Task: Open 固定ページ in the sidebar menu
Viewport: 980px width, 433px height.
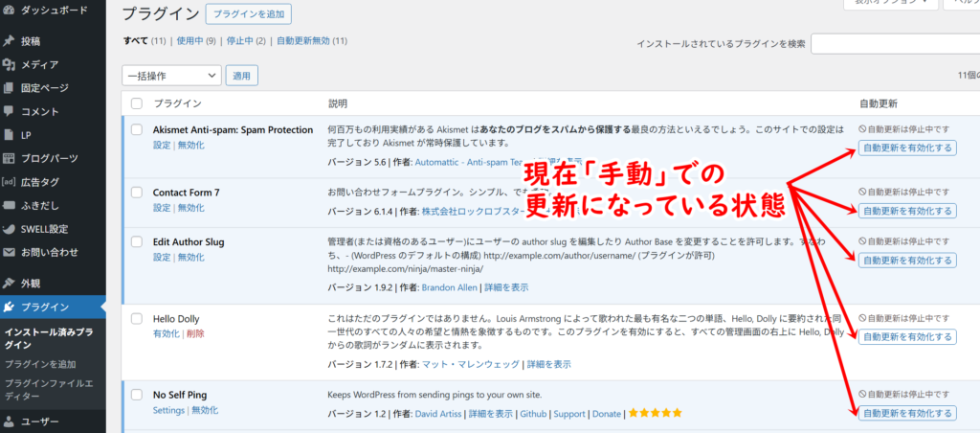Action: point(45,88)
